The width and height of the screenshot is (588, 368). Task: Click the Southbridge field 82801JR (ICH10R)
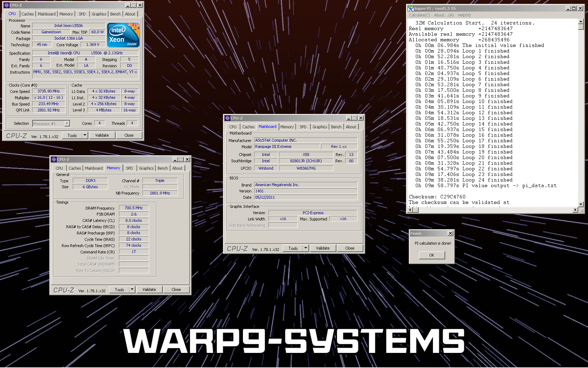306,161
